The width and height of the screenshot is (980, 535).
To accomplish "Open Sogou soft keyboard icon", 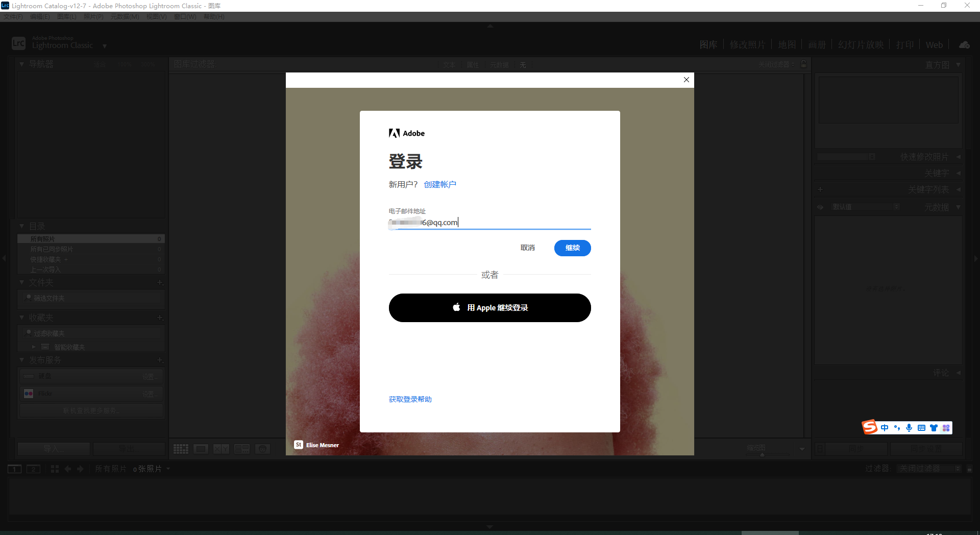I will pyautogui.click(x=921, y=428).
